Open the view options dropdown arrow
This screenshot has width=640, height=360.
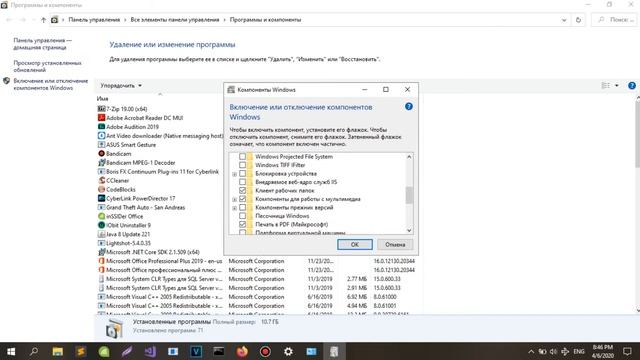(x=617, y=85)
